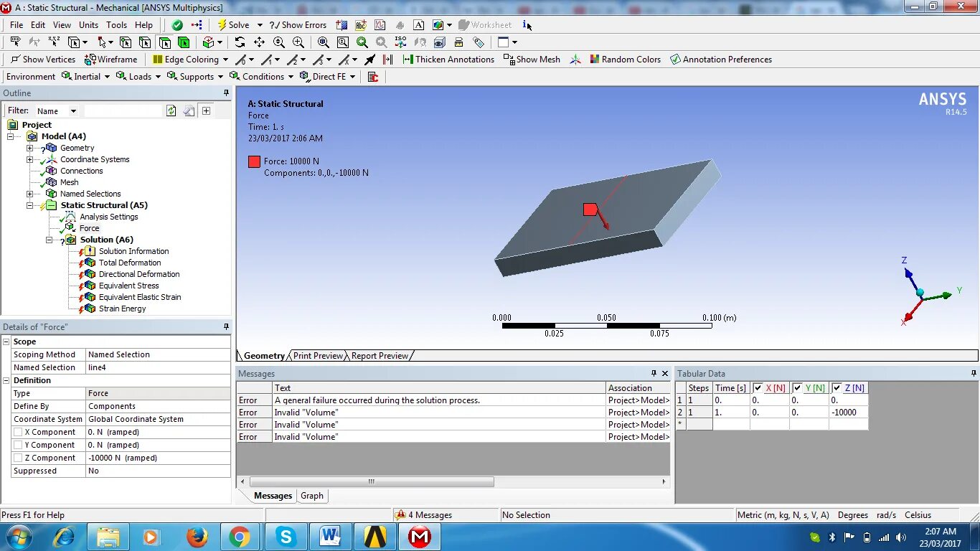Screen dimensions: 980x551
Task: Click the Show Vertices button
Action: (x=42, y=60)
